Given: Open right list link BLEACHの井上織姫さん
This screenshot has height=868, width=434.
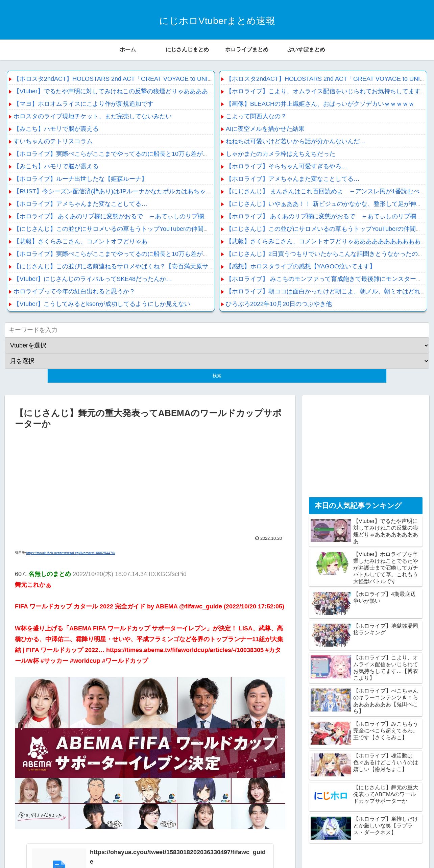Looking at the screenshot, I should [320, 104].
